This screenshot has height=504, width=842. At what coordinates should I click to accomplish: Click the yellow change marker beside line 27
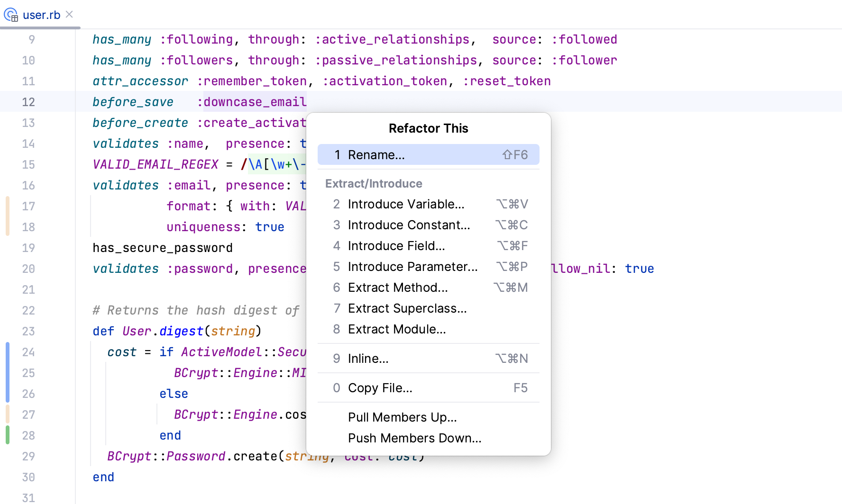[x=7, y=414]
